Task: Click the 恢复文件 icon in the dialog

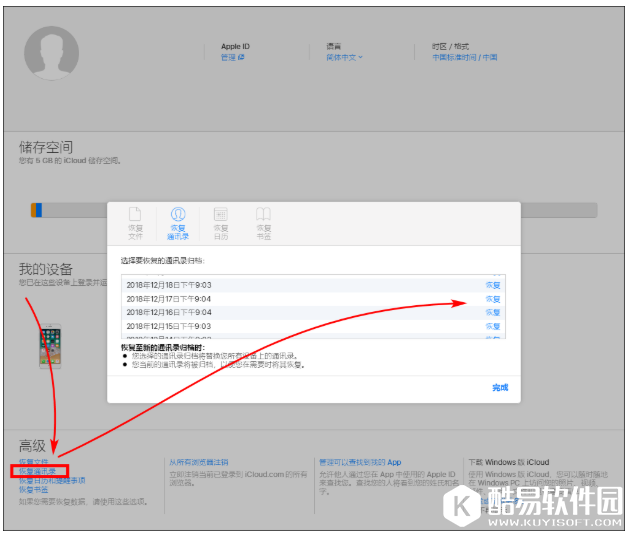Action: click(x=135, y=220)
